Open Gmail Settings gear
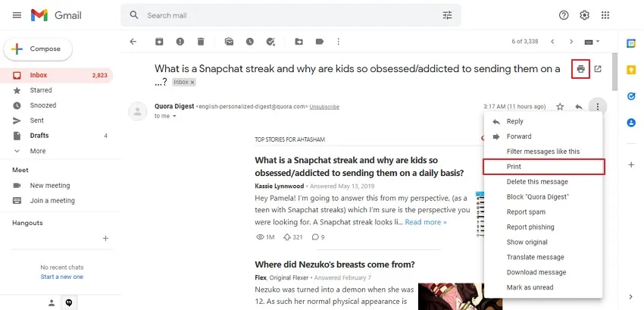Viewport: 644px width, 310px height. pyautogui.click(x=584, y=15)
